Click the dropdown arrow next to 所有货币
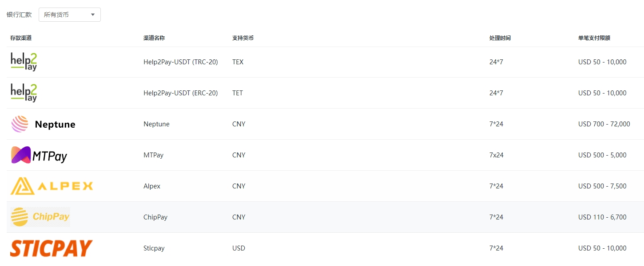This screenshot has width=644, height=266. pos(93,15)
